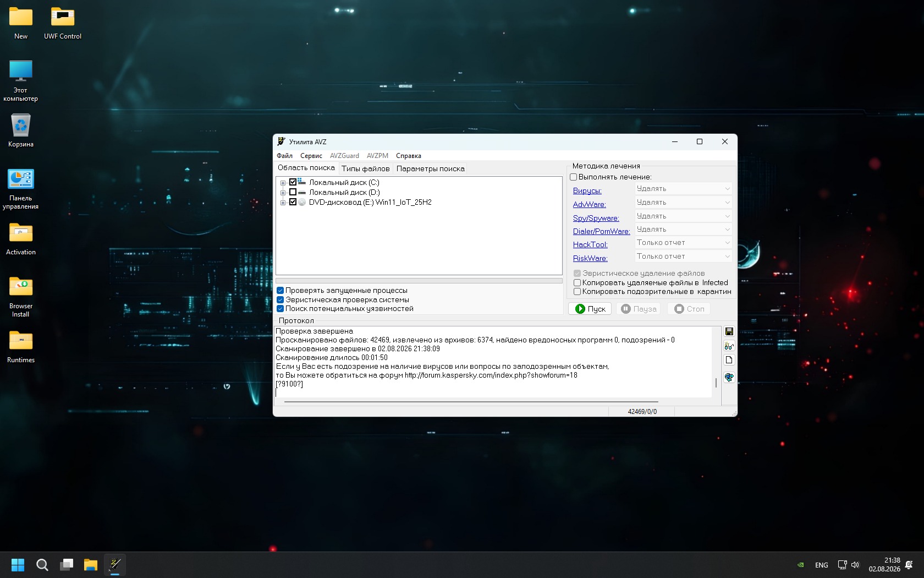The image size is (924, 578).
Task: Open the volume speaker tray icon
Action: tap(855, 565)
